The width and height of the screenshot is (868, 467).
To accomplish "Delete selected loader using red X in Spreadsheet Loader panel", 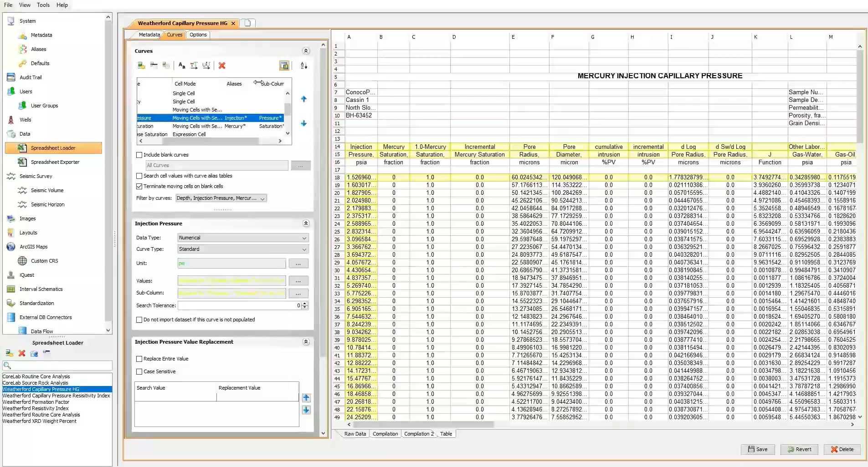I will [x=21, y=353].
